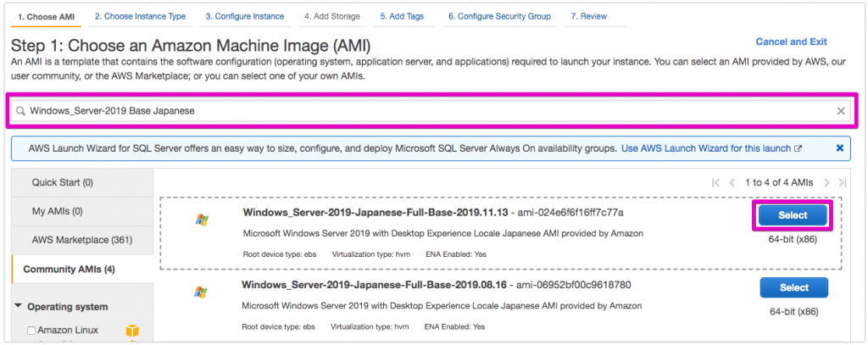This screenshot has height=345, width=868.
Task: Clear the AMI search field with X icon
Action: click(841, 111)
